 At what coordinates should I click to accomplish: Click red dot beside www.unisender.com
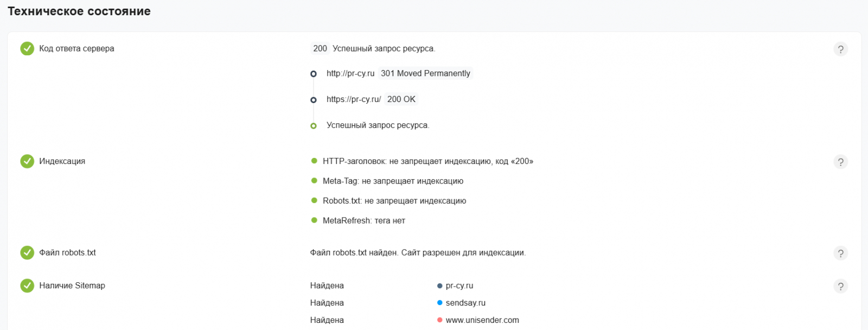click(440, 320)
